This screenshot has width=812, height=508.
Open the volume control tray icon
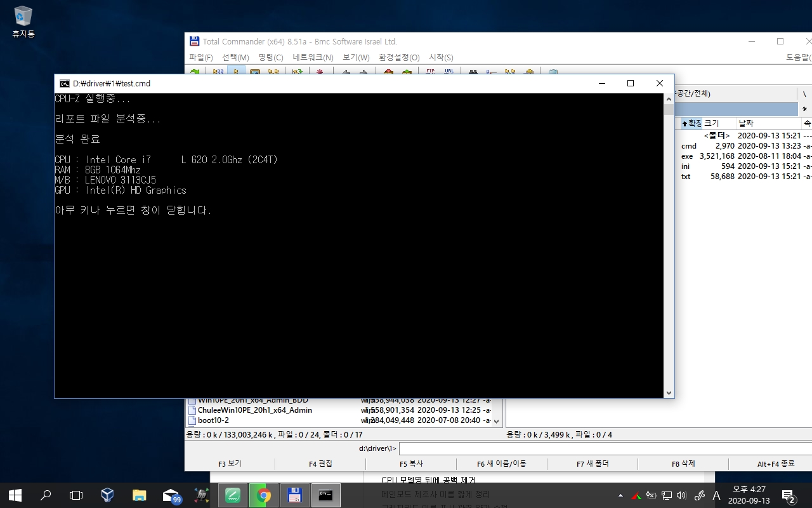[682, 495]
